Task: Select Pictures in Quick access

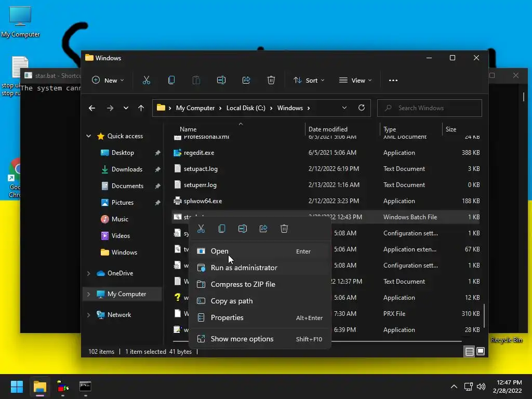Action: coord(122,203)
